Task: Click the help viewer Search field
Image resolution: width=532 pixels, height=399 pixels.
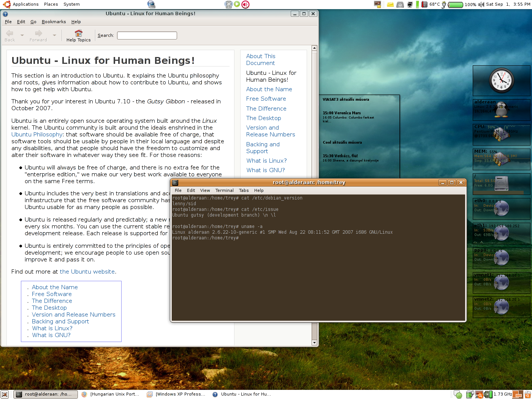Action: click(x=147, y=35)
